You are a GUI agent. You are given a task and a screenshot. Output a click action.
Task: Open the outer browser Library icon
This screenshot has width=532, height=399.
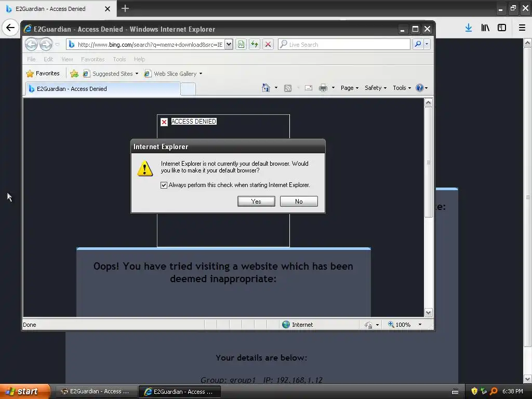coord(485,28)
